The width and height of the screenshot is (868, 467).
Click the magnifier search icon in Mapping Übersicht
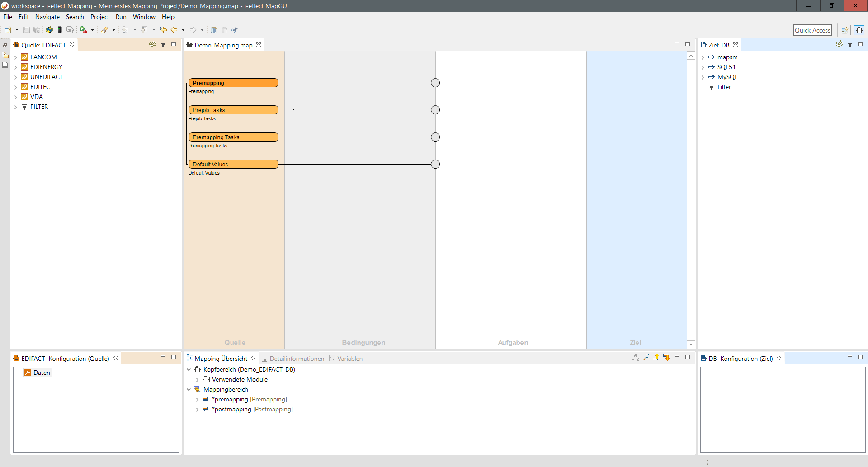[x=646, y=358]
